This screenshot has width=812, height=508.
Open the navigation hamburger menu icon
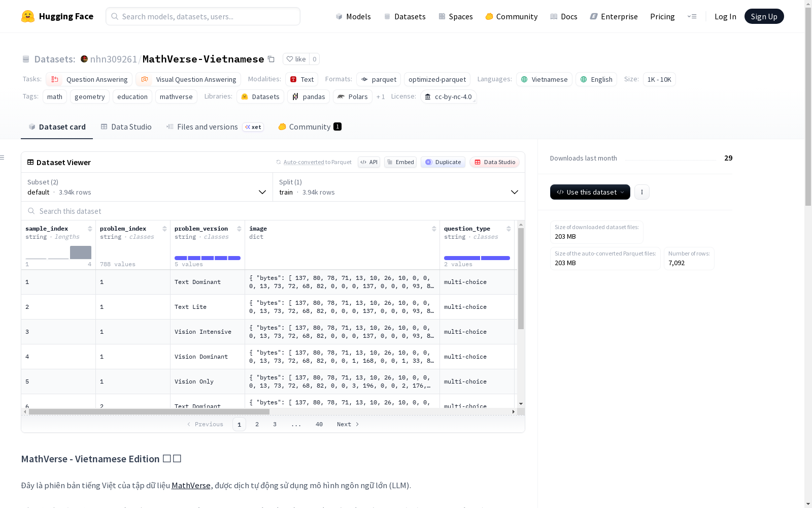click(x=692, y=16)
